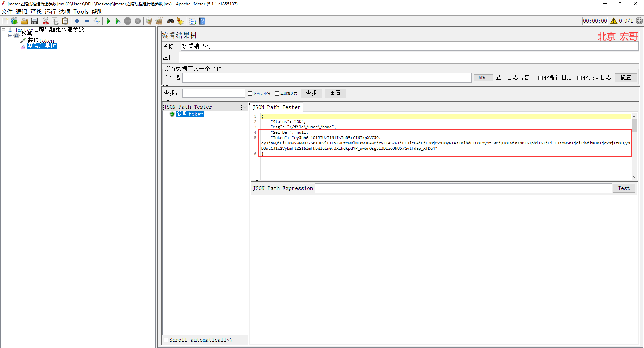The image size is (644, 348).
Task: Click green success shield on 获取token result
Action: click(x=172, y=114)
